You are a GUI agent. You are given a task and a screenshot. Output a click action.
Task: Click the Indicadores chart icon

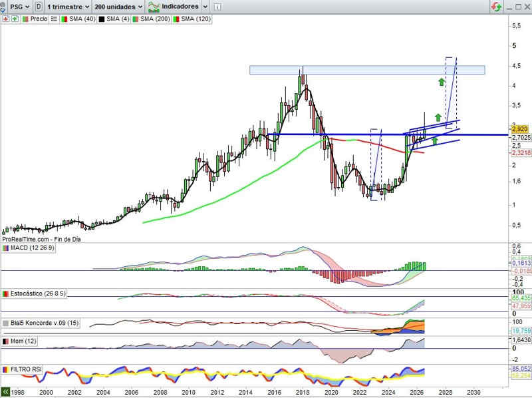click(x=154, y=7)
